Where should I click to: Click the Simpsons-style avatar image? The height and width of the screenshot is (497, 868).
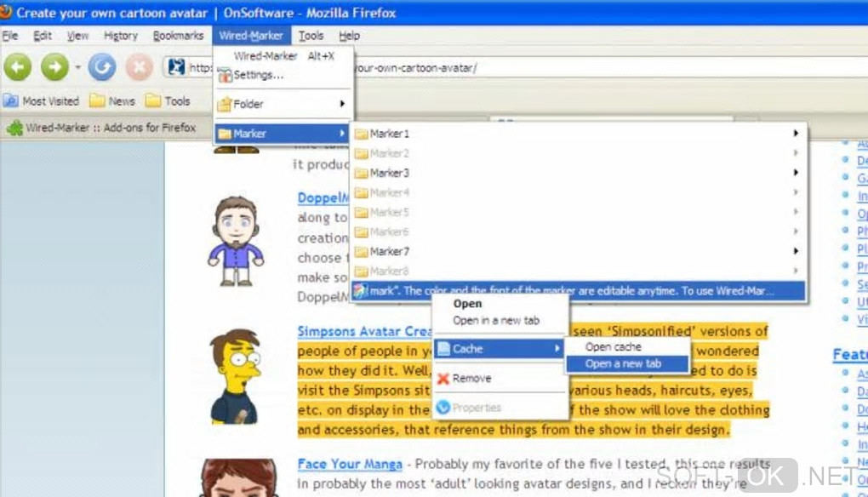(235, 376)
